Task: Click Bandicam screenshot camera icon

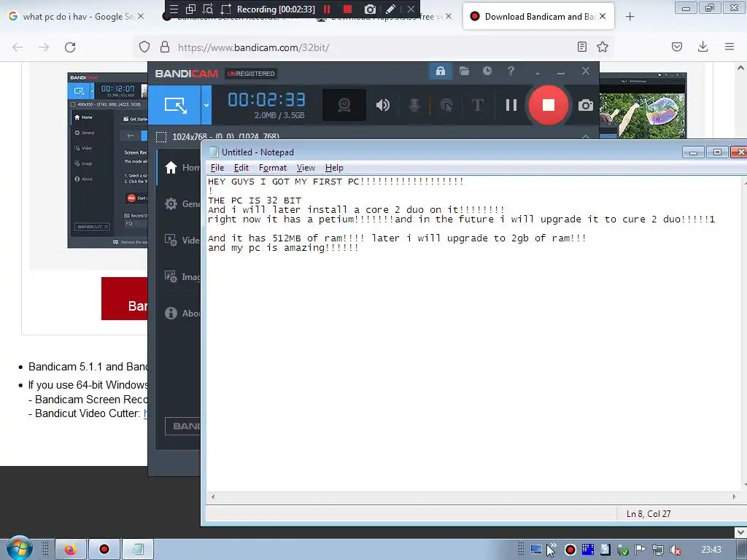Action: click(x=586, y=105)
